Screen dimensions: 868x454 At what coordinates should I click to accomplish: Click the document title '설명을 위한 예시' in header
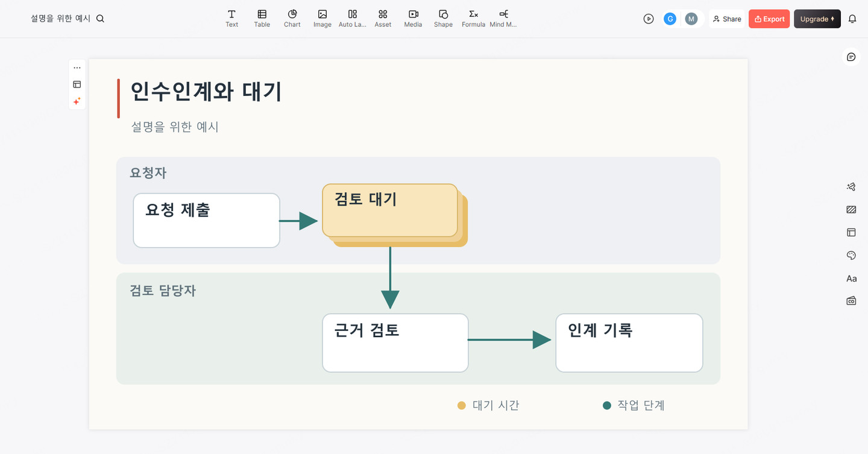click(x=61, y=19)
